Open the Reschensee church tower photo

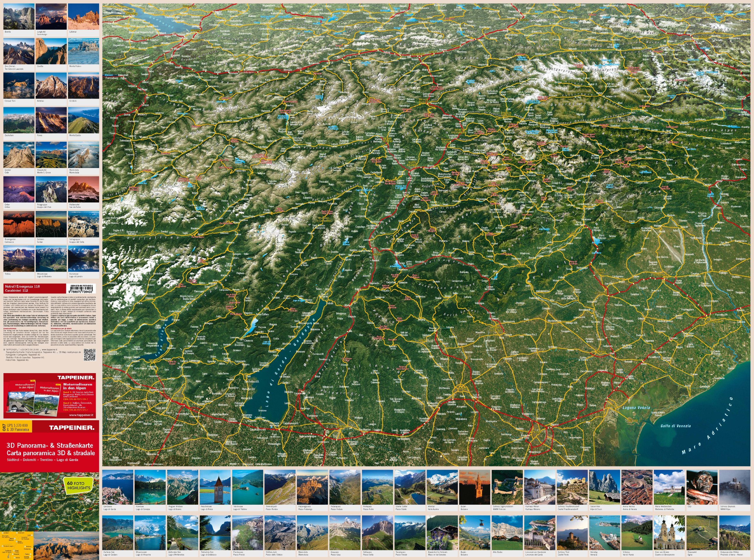pyautogui.click(x=215, y=487)
